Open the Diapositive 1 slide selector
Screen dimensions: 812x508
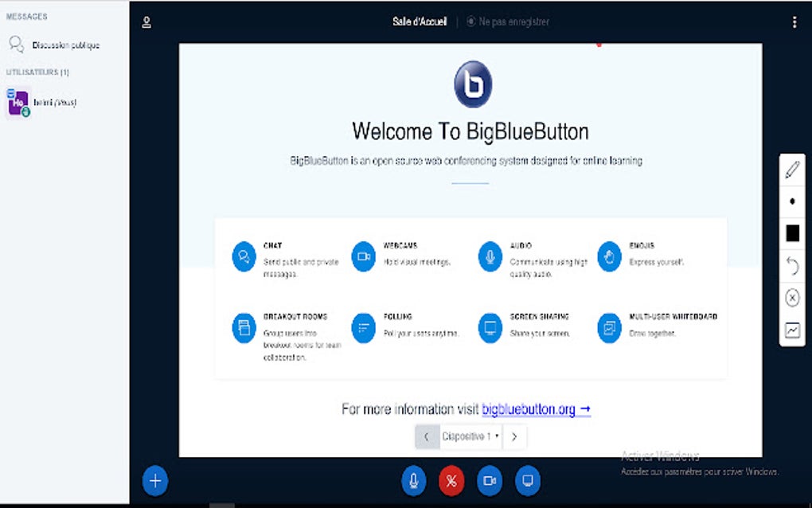[470, 437]
